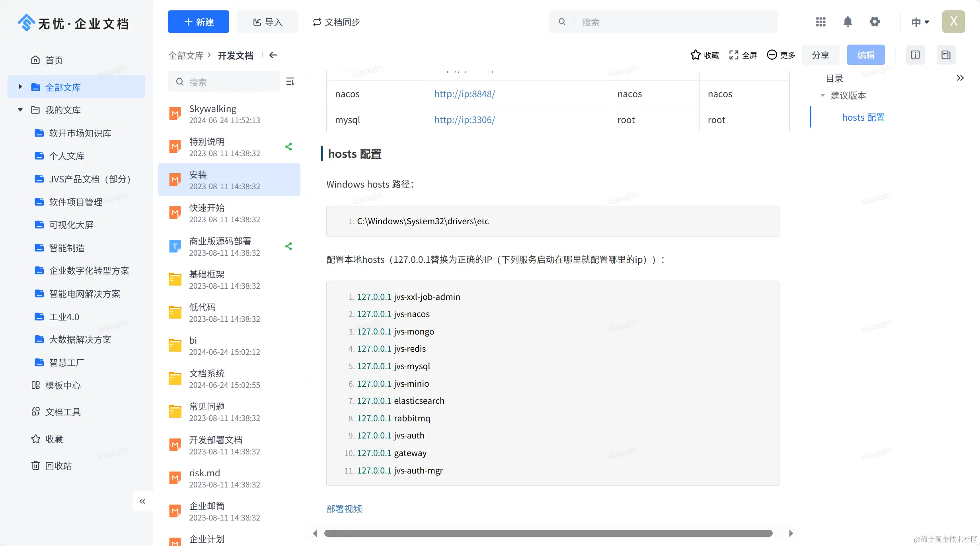Open the notifications bell icon

(848, 22)
